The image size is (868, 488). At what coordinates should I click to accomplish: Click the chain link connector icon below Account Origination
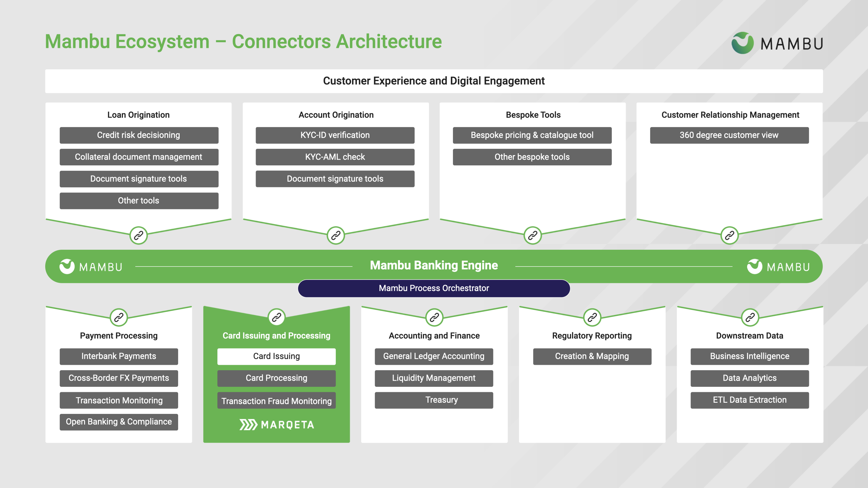335,234
